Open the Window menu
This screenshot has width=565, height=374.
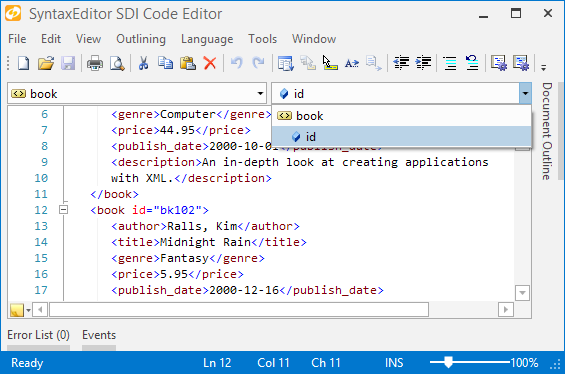click(314, 39)
